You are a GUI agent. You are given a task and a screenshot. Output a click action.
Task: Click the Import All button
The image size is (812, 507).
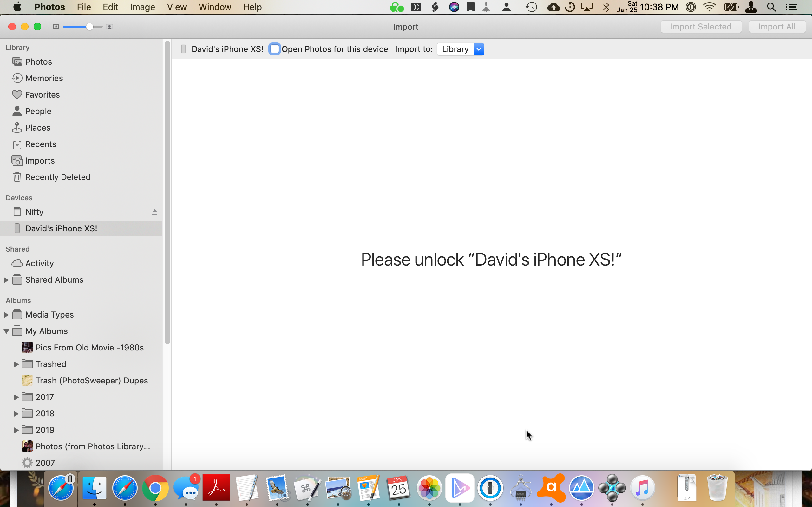click(x=776, y=27)
